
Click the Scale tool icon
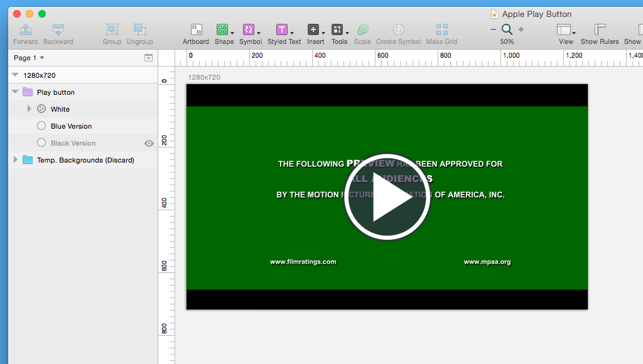(x=362, y=29)
